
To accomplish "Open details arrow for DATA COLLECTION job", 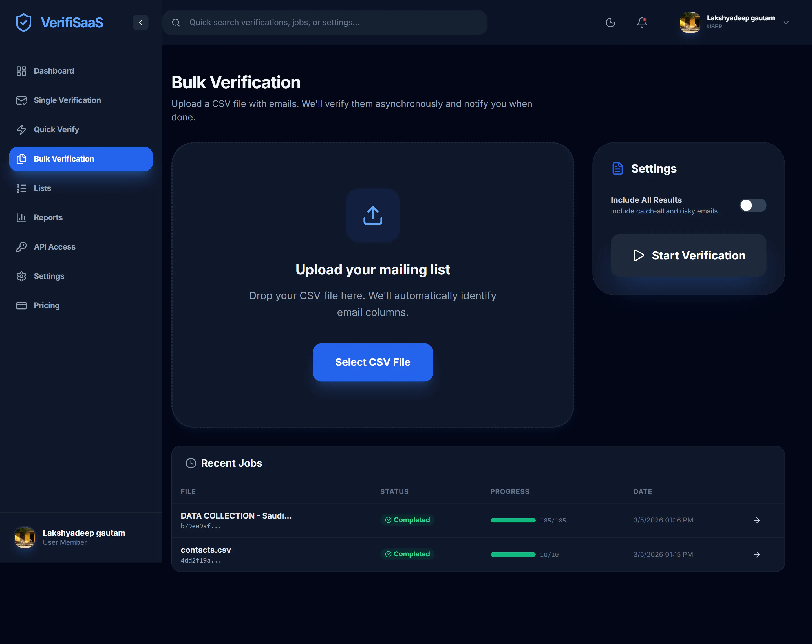I will 757,521.
